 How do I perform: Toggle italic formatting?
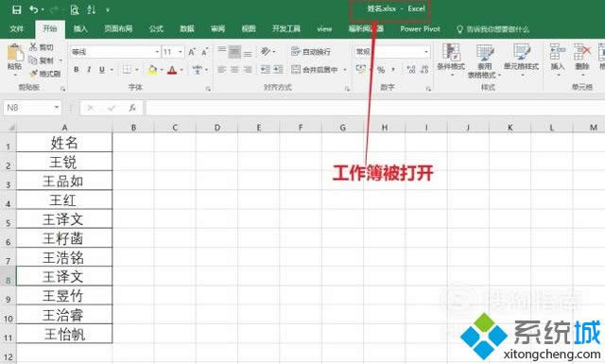[89, 70]
